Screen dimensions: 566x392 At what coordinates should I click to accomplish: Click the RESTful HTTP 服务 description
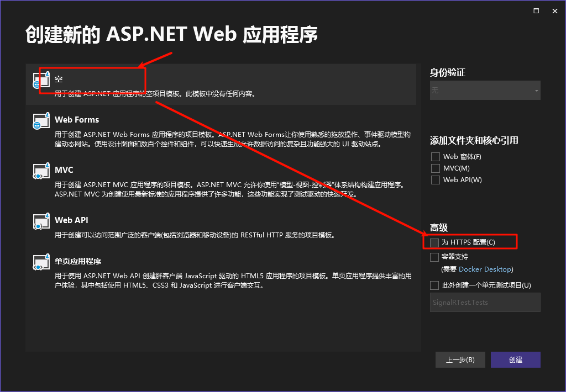(196, 235)
